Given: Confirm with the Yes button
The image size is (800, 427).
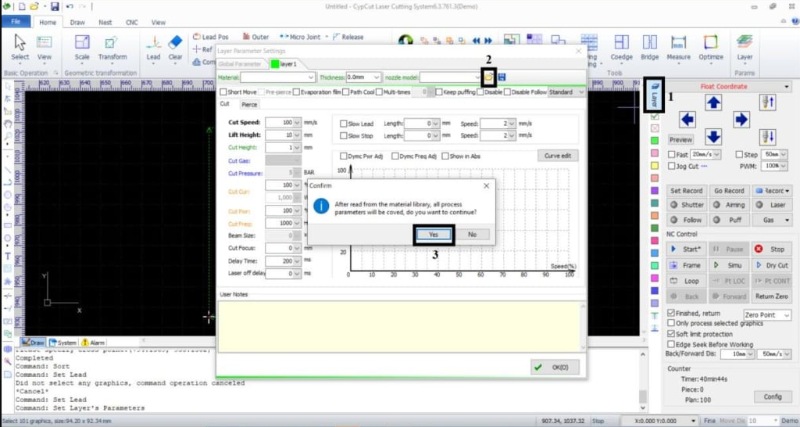Looking at the screenshot, I should 433,234.
